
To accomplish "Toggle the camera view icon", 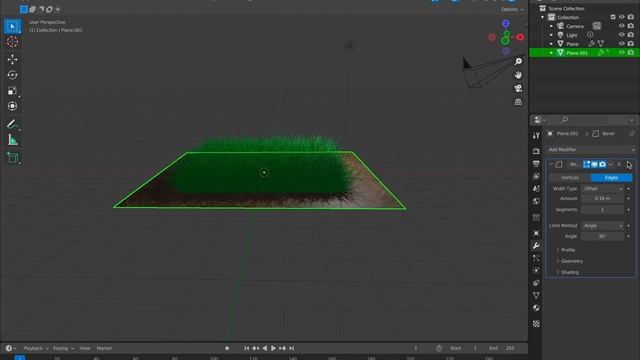I will pos(518,89).
